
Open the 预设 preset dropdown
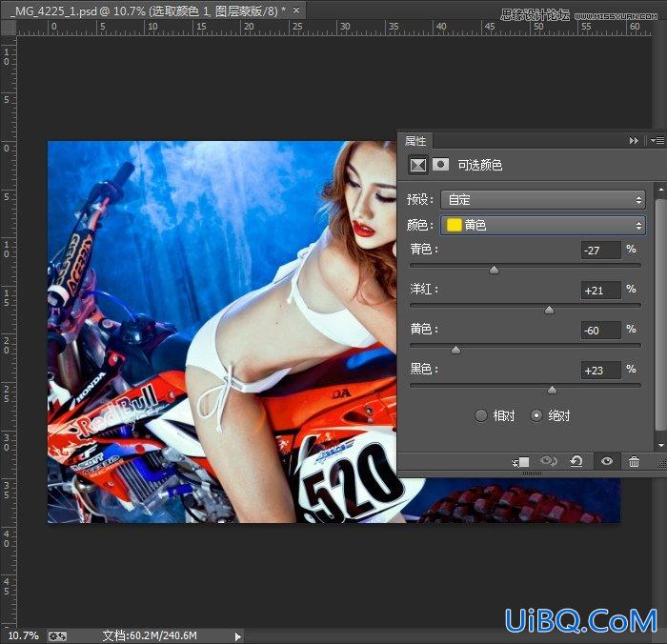(x=543, y=199)
